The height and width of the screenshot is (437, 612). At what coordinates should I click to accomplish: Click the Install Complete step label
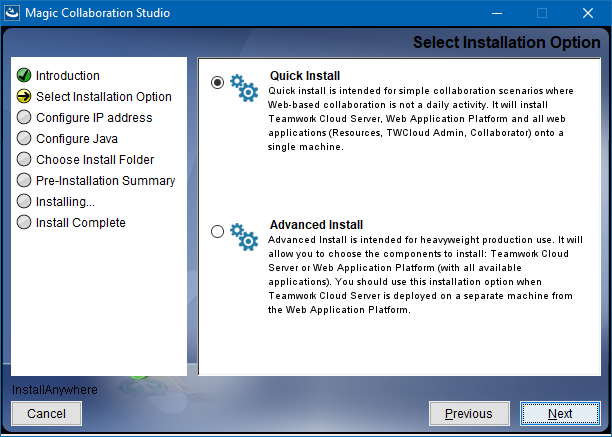point(81,223)
